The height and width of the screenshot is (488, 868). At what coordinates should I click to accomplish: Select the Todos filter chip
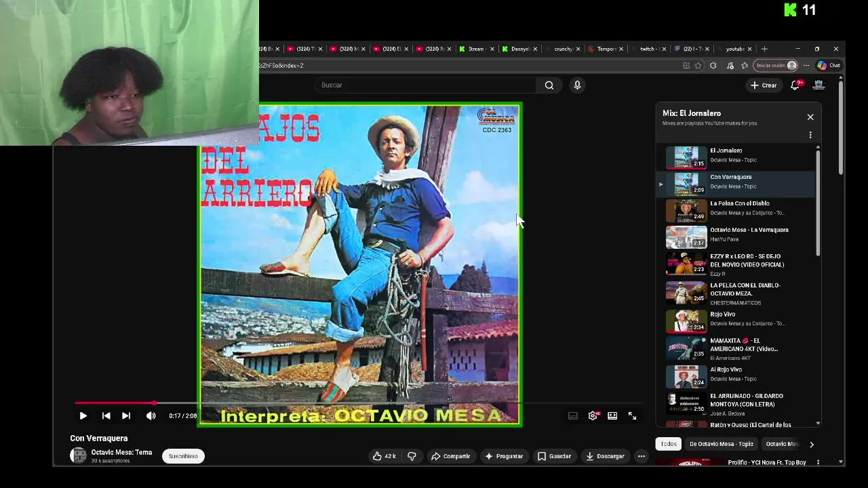pos(669,444)
